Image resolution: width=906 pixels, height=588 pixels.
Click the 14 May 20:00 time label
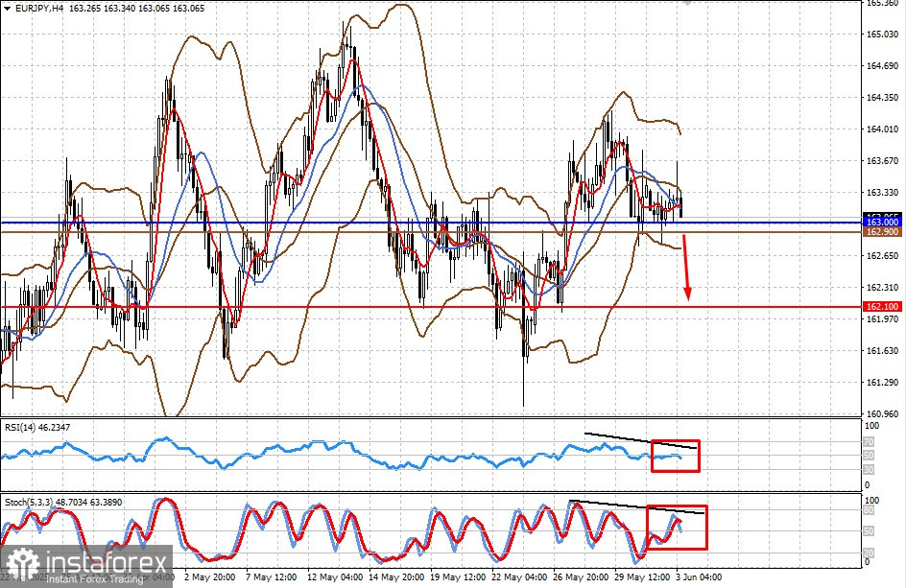[x=397, y=577]
